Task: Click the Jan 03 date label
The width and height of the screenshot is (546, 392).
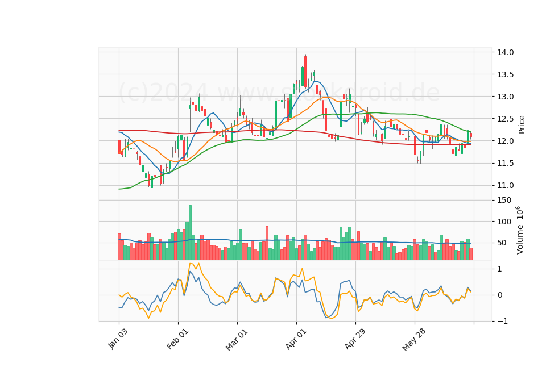Action: point(118,339)
